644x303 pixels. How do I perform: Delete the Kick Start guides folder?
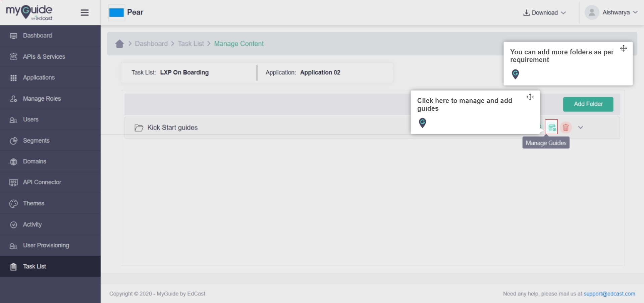566,128
